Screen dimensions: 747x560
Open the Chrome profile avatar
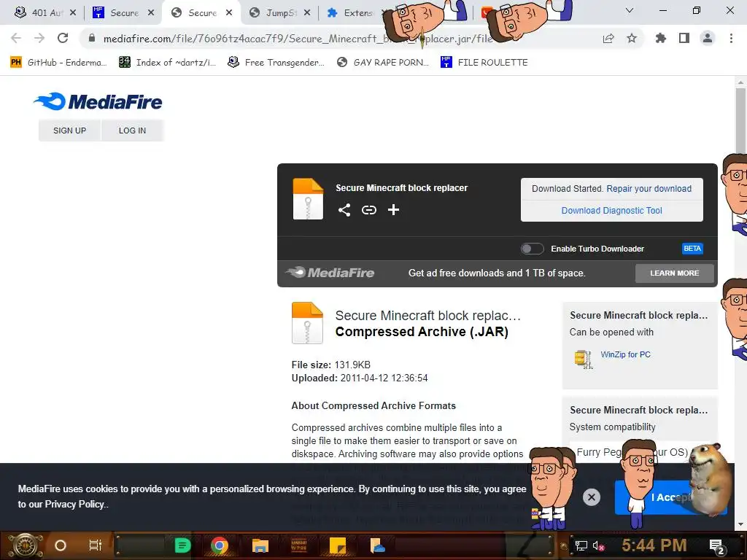click(x=708, y=38)
